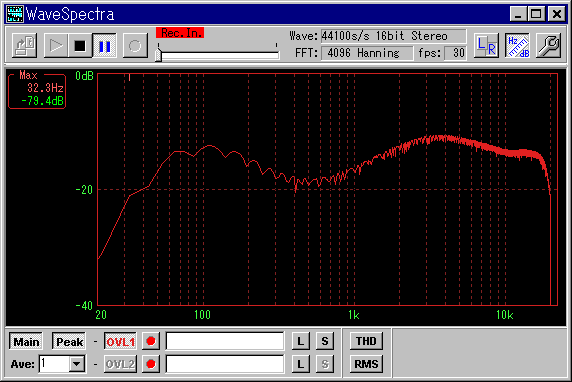Toggle the Peak hold button
The height and width of the screenshot is (382, 572).
click(x=69, y=342)
